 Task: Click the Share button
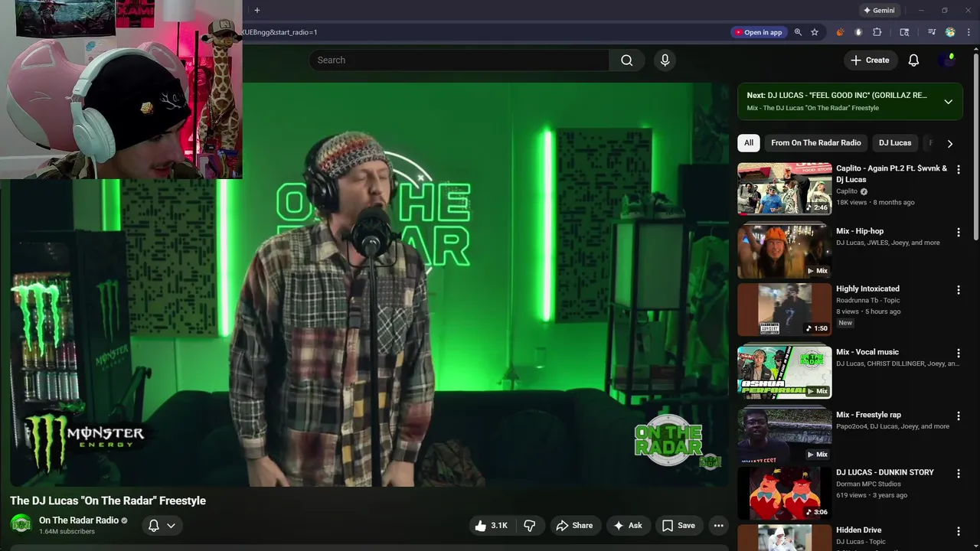coord(574,525)
